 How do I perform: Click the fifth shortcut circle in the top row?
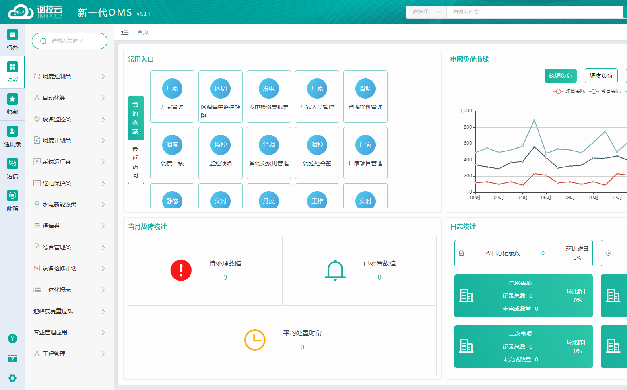click(365, 88)
